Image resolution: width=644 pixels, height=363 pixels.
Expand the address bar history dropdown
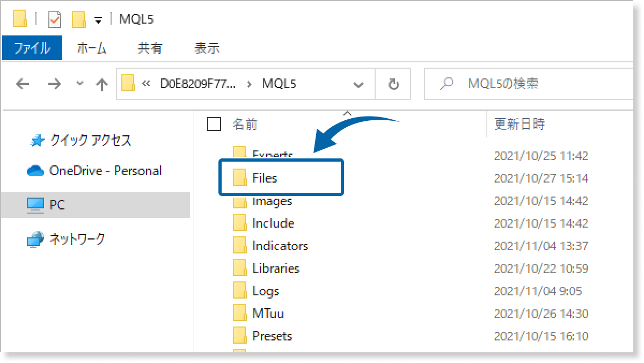(358, 84)
